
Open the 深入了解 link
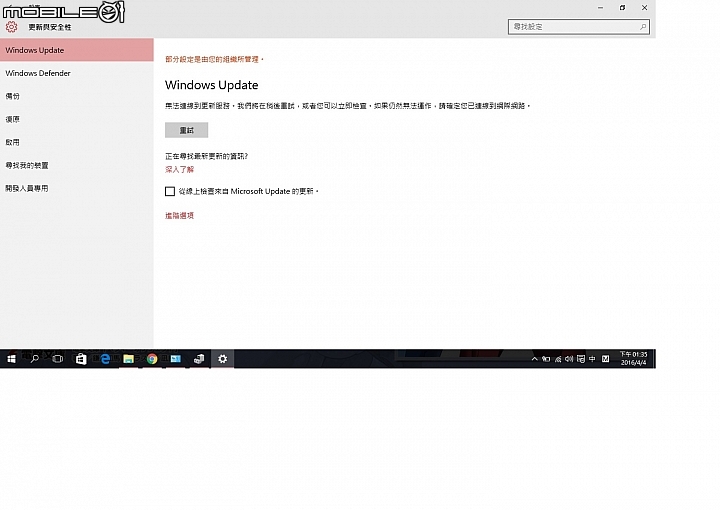[180, 169]
